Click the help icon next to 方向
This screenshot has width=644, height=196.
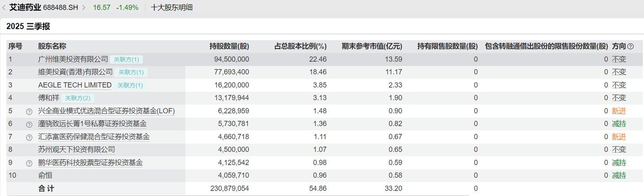coord(631,46)
